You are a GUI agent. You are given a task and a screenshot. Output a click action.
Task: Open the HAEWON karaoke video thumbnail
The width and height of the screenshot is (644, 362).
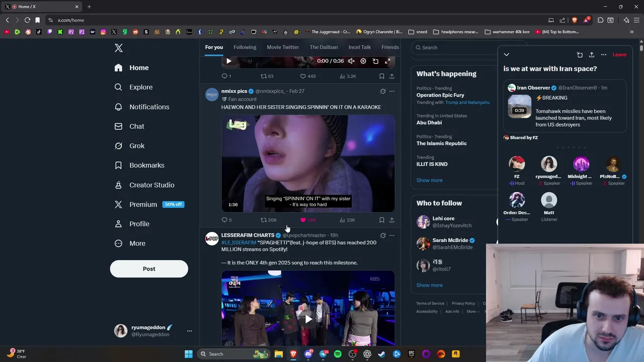308,163
